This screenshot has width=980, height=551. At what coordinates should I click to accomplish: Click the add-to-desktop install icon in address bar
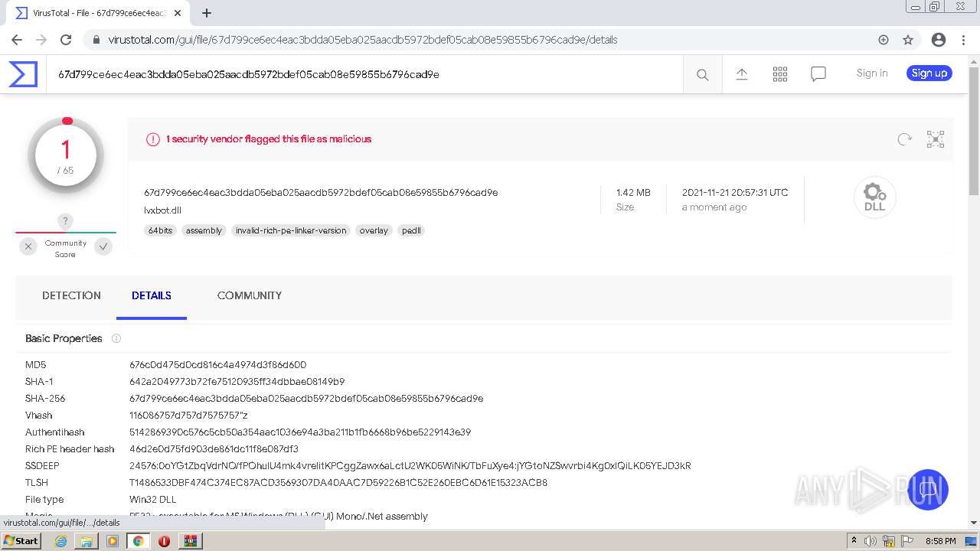[884, 40]
